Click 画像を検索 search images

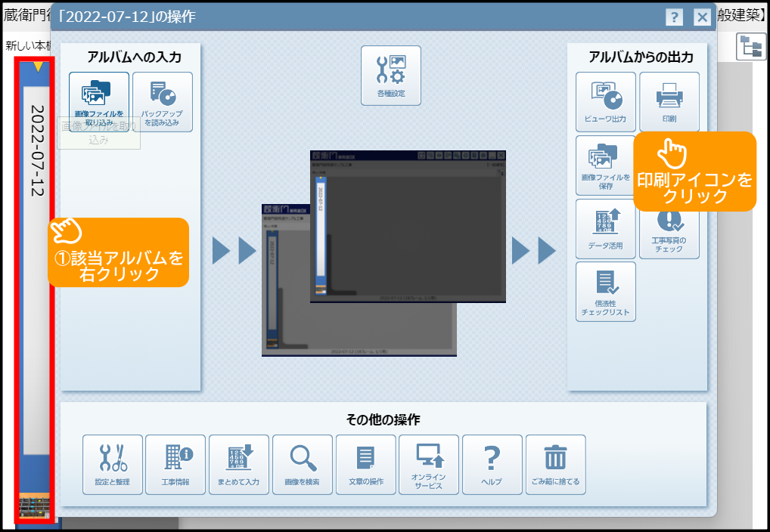coord(303,464)
